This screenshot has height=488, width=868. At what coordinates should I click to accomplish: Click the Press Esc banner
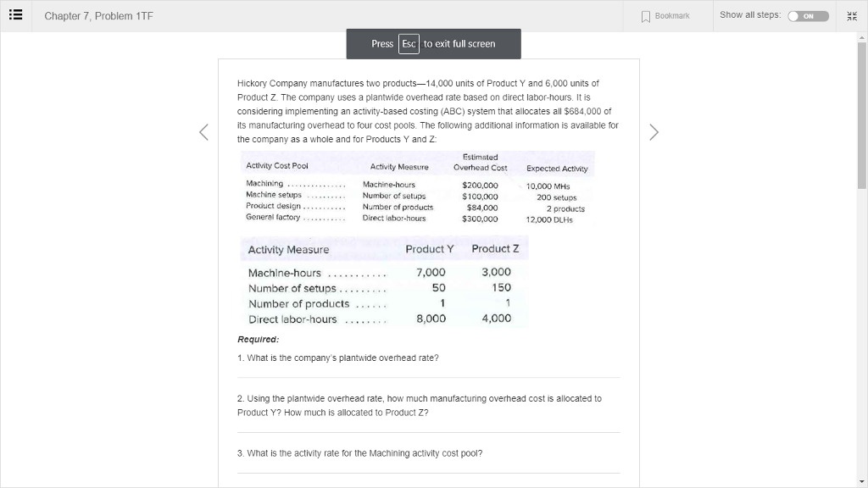[433, 43]
